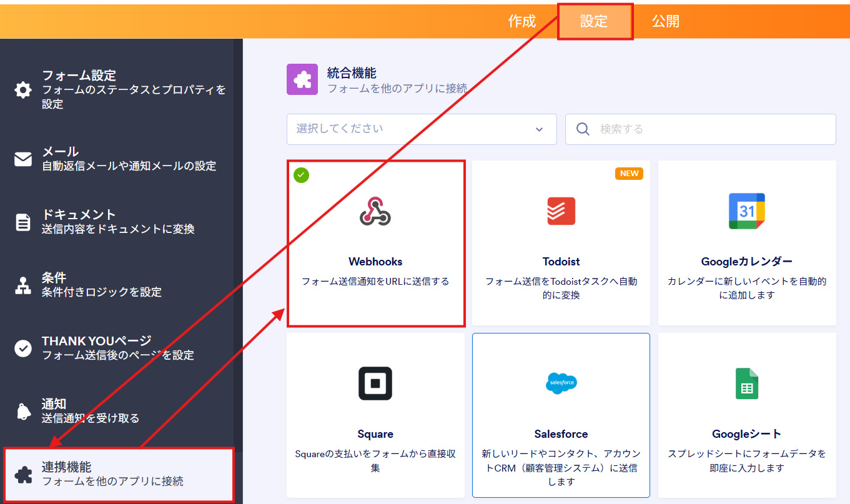Switch to the 作成 tab
The width and height of the screenshot is (850, 504).
[521, 21]
